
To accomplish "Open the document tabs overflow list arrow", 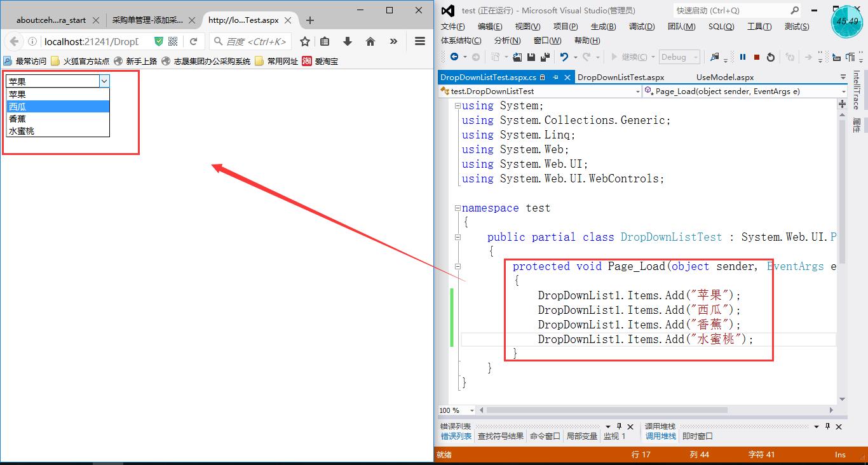I will [x=843, y=77].
